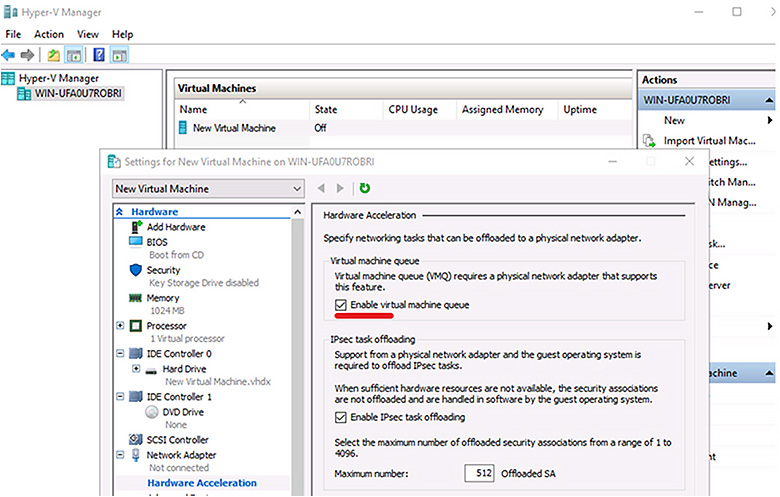The width and height of the screenshot is (780, 497).
Task: Collapse the Network Adapter node
Action: tap(120, 455)
